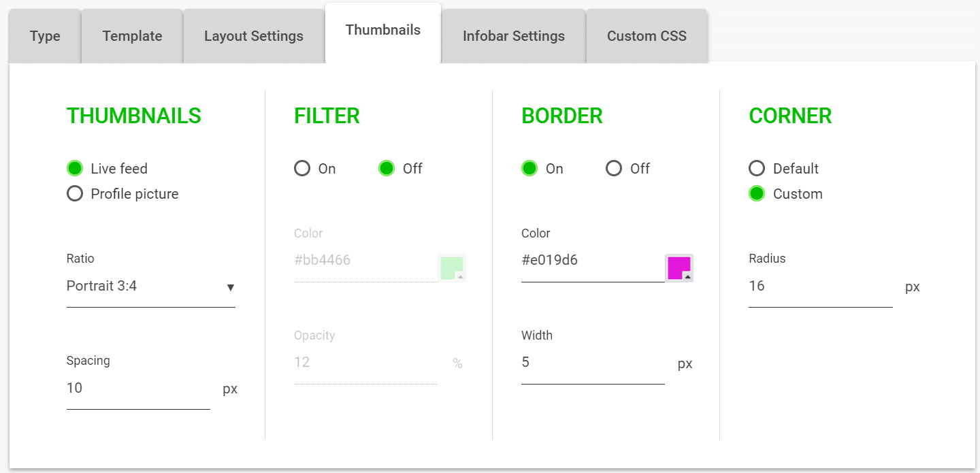Open the Infobar Settings tab
Screen dimensions: 980x473
[x=513, y=36]
